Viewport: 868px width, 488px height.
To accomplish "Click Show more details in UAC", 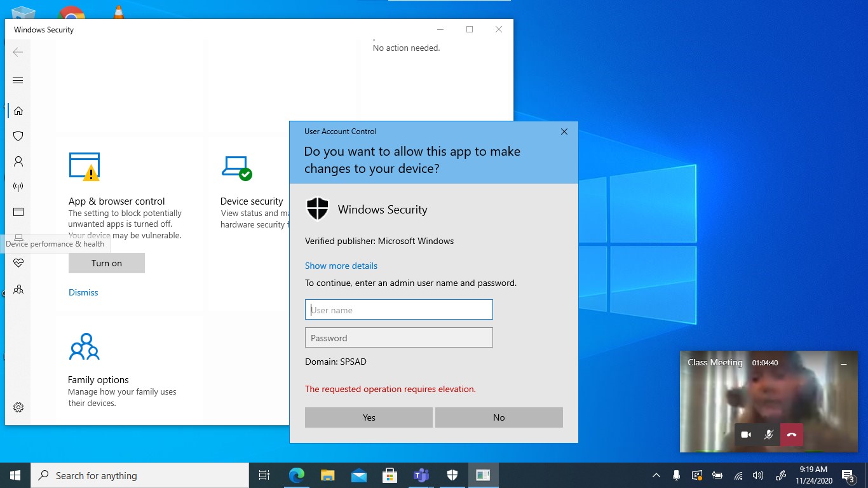I will pos(341,266).
